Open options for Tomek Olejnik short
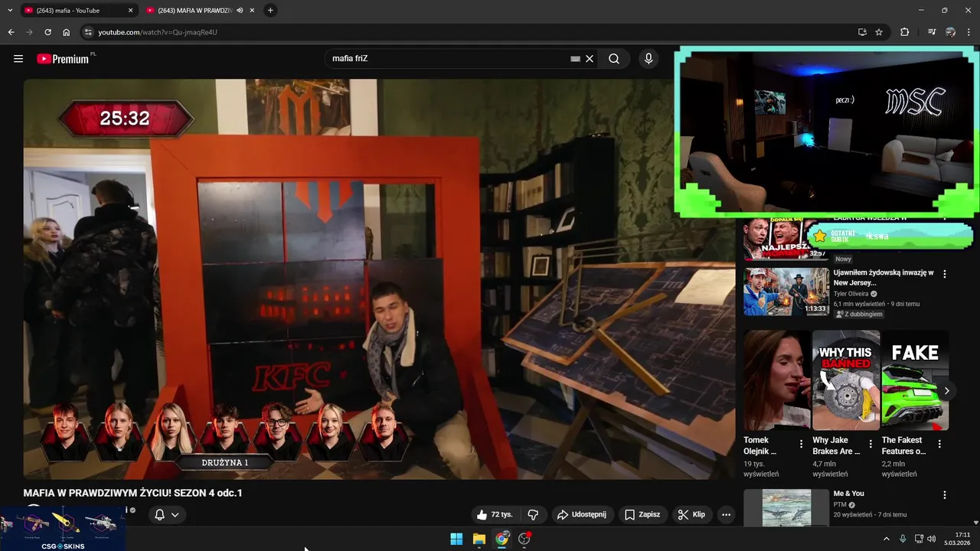This screenshot has height=551, width=980. click(802, 444)
